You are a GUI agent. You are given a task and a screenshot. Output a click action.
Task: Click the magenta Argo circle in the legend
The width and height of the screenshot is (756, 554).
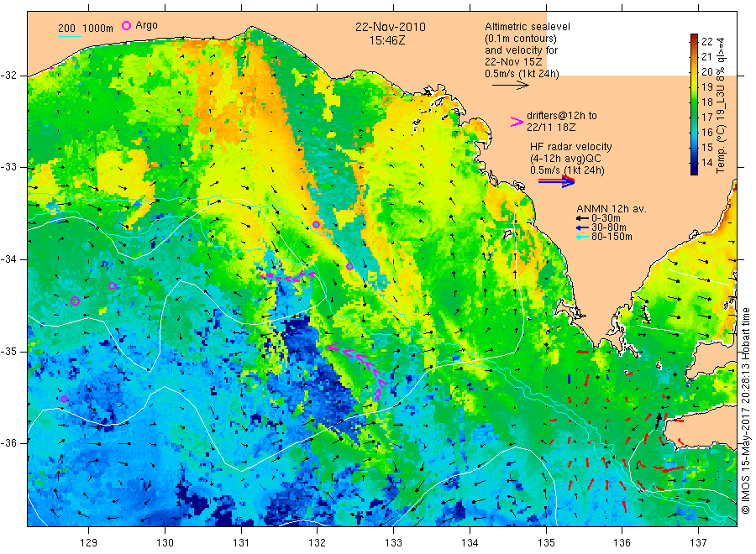coord(126,25)
